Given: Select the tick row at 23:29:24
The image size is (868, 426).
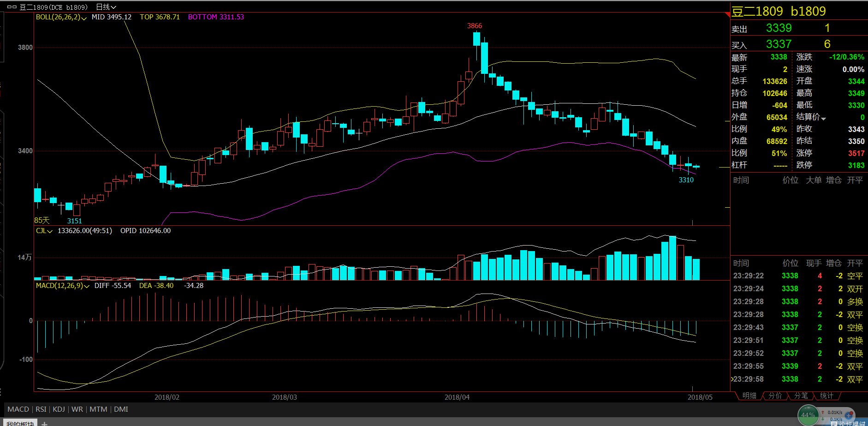Looking at the screenshot, I should (x=798, y=289).
